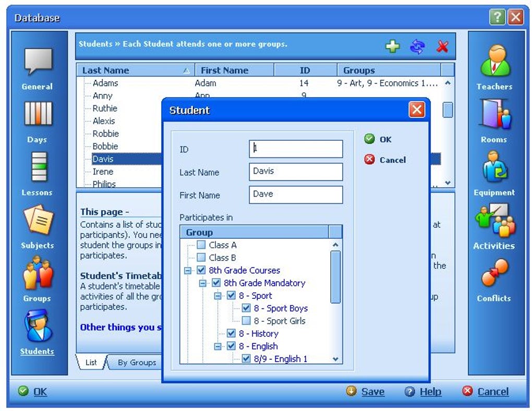Click the Group column header in dialog
The width and height of the screenshot is (532, 411).
254,233
